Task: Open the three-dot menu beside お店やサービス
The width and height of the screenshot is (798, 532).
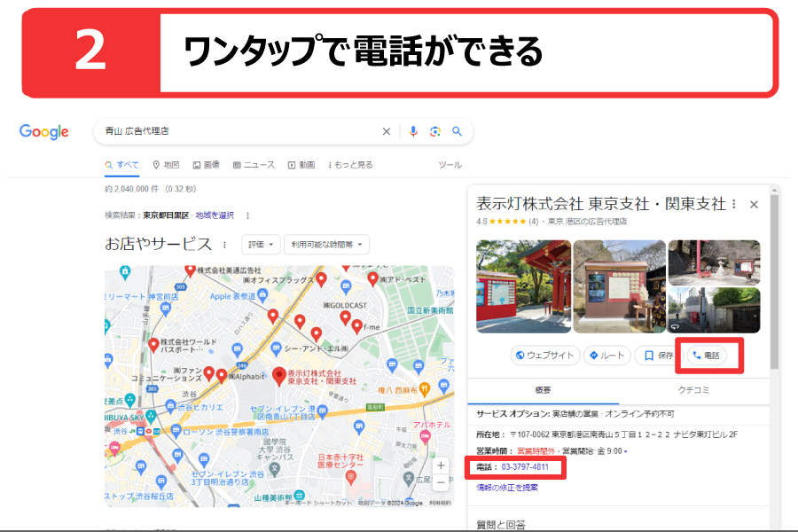Action: [x=224, y=245]
